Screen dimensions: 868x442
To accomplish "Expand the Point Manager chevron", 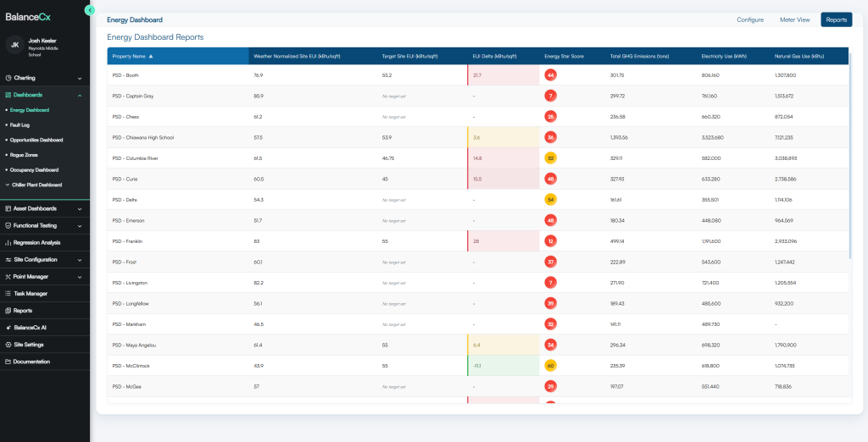I will click(x=80, y=277).
